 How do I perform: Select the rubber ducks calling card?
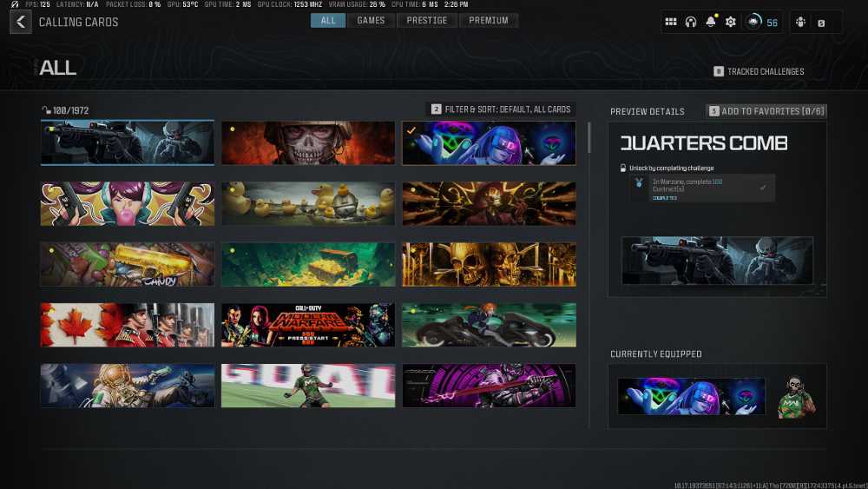308,204
